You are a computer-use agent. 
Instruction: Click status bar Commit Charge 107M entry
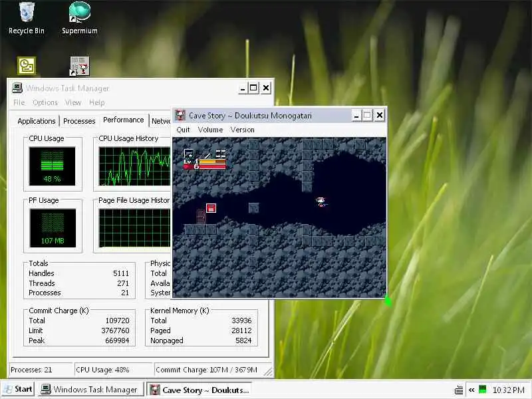209,370
